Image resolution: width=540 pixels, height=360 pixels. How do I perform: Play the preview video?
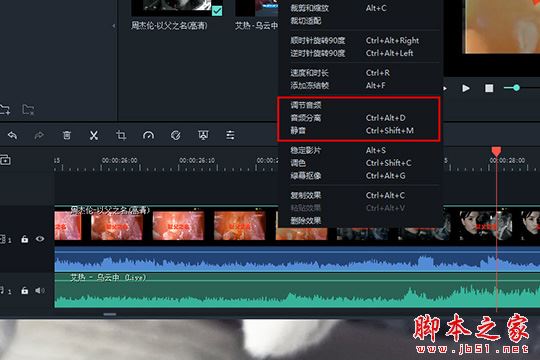coord(466,88)
